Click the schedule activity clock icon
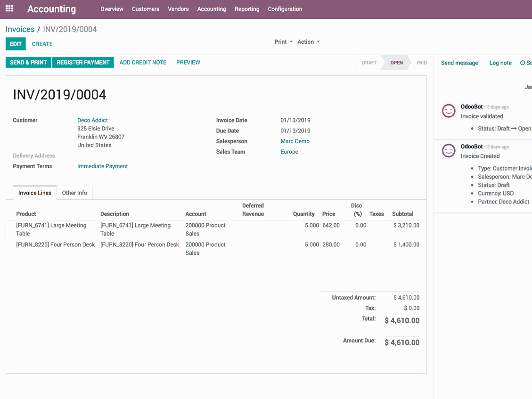The height and width of the screenshot is (399, 532). click(523, 63)
